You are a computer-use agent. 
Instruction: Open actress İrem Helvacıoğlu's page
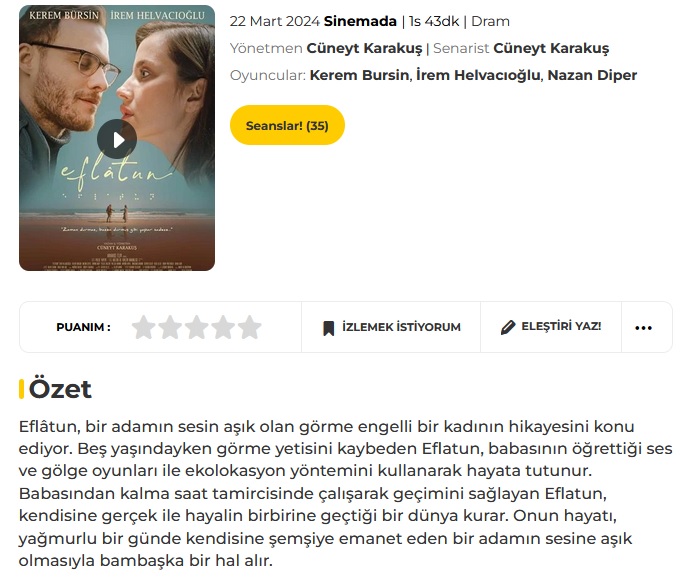(478, 75)
